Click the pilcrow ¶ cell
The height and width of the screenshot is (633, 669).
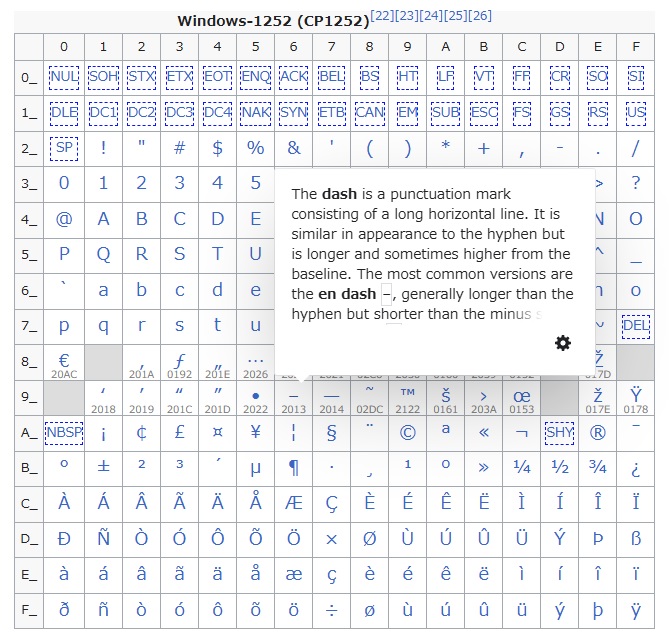coord(294,469)
